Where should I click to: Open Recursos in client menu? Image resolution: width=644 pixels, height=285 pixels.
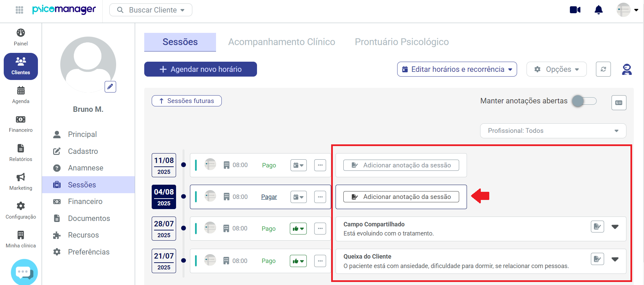coord(83,235)
